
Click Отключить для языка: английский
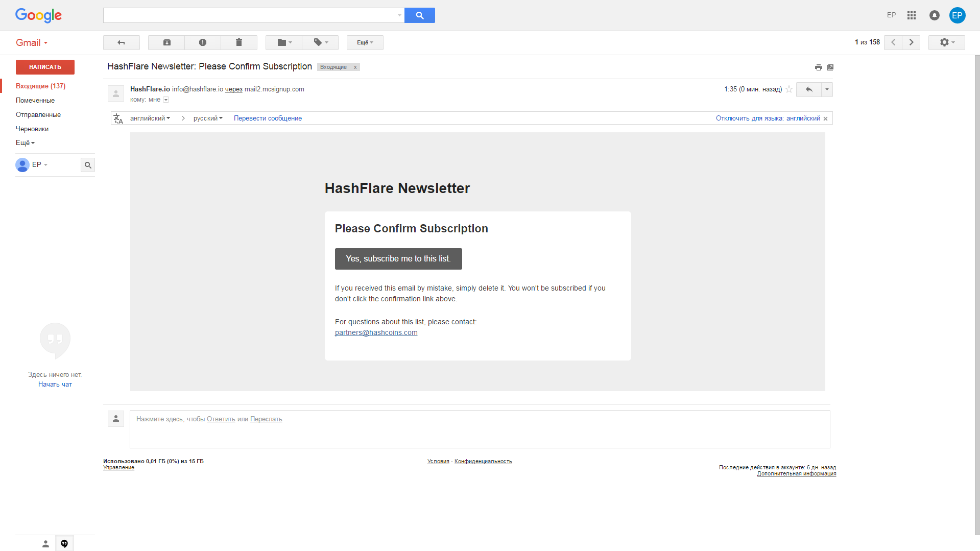[768, 118]
